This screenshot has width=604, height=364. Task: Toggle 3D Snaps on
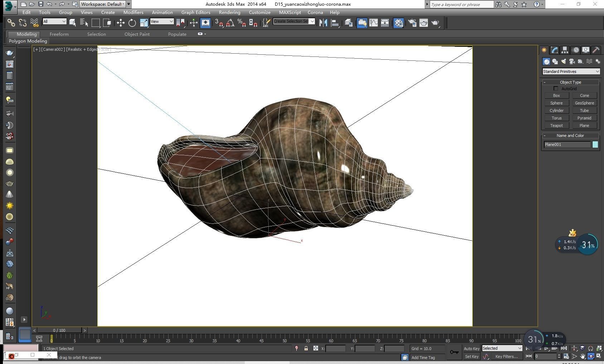(219, 23)
